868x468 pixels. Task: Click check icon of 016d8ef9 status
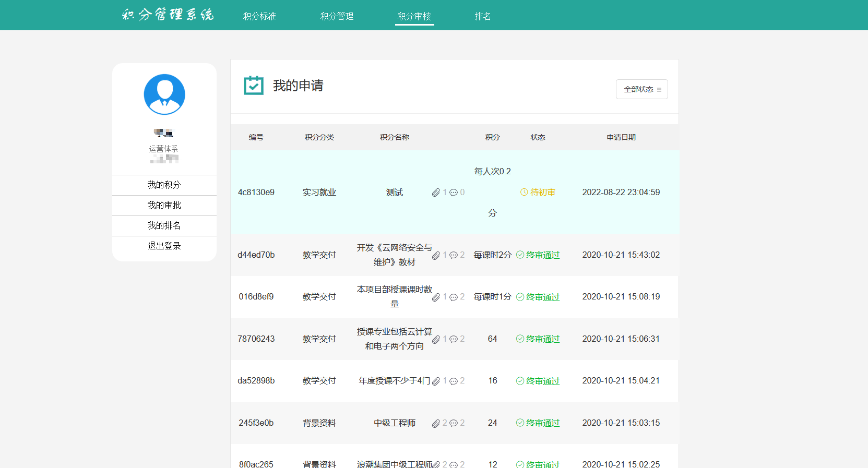click(x=520, y=297)
